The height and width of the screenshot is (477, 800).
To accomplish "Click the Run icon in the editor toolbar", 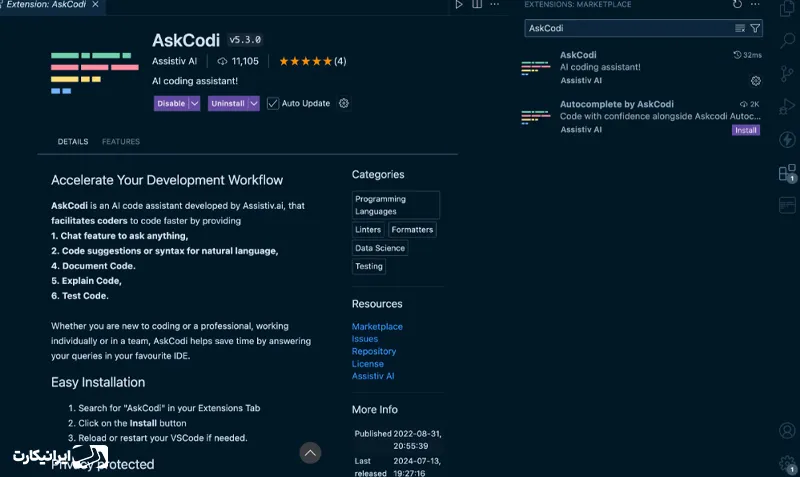I will tap(459, 5).
